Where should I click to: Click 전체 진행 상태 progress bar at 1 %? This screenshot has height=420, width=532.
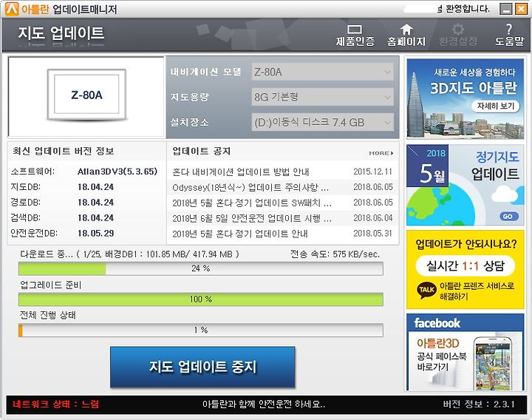201,331
